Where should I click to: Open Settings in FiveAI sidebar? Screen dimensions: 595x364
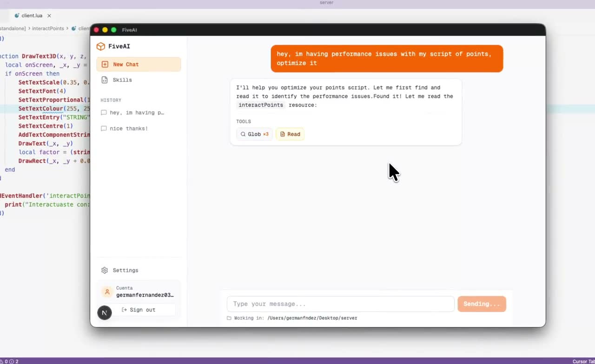[x=139, y=270]
